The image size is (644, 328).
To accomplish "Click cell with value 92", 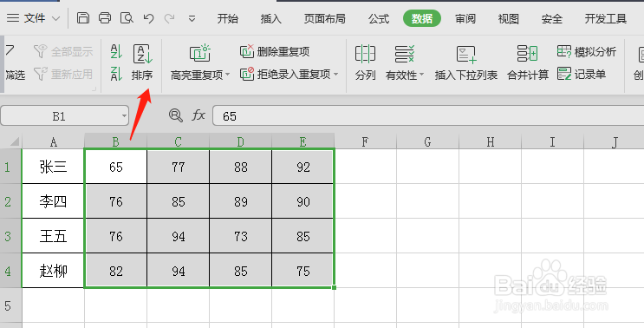I will point(303,167).
